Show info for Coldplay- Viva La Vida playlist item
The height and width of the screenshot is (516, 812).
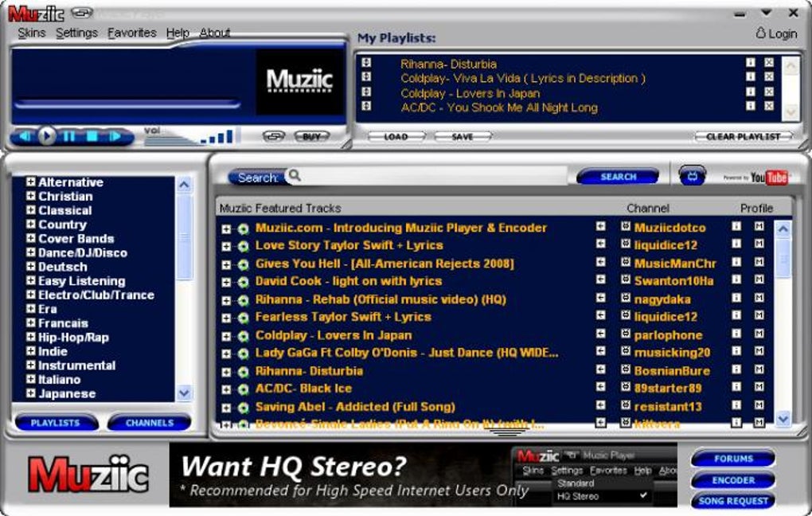pos(751,76)
